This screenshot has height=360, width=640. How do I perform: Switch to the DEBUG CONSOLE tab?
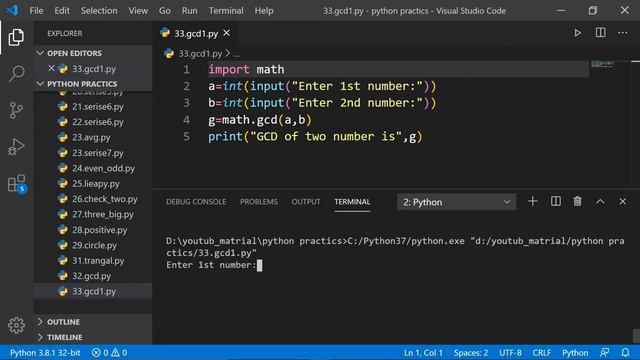196,202
